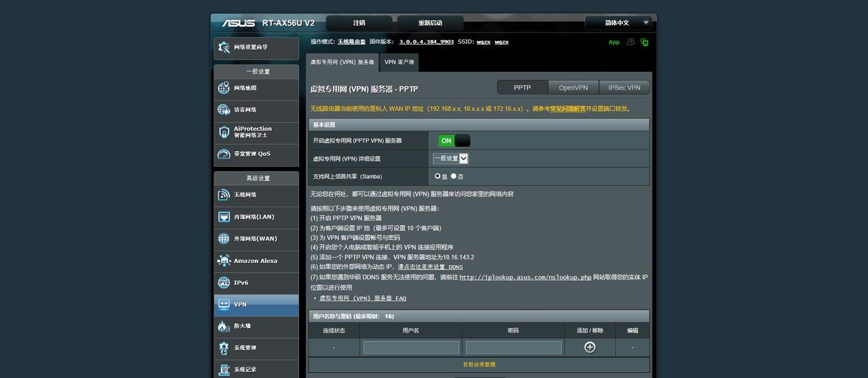The width and height of the screenshot is (868, 378).
Task: Switch to the VPN 客户端 tab
Action: pos(399,62)
